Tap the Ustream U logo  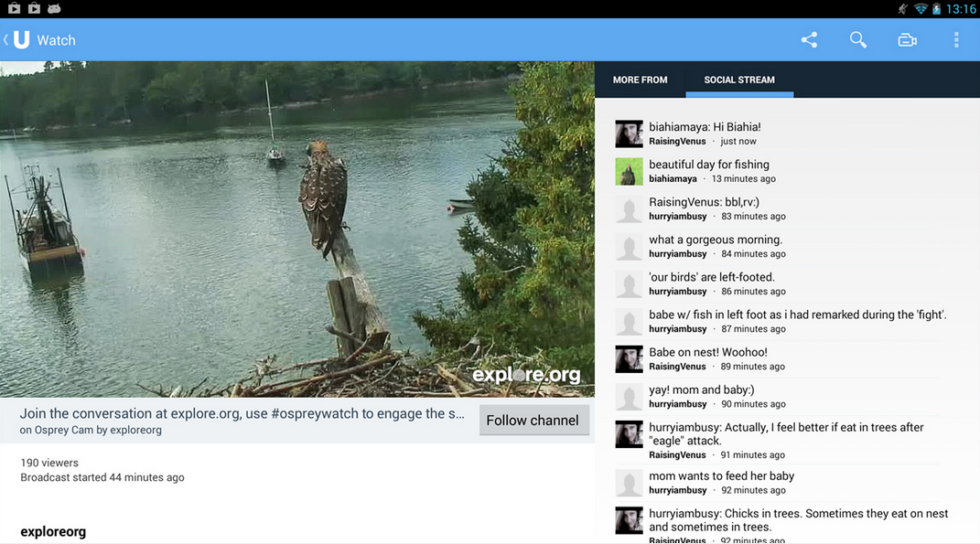tap(21, 40)
